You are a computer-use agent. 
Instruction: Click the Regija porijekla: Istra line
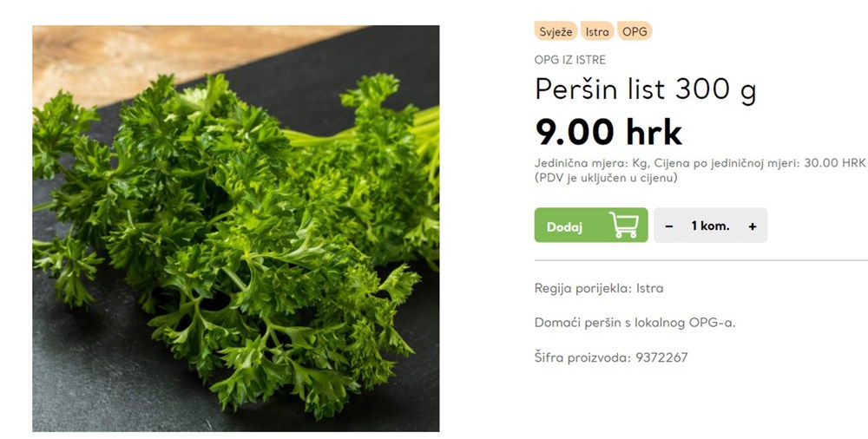(599, 288)
